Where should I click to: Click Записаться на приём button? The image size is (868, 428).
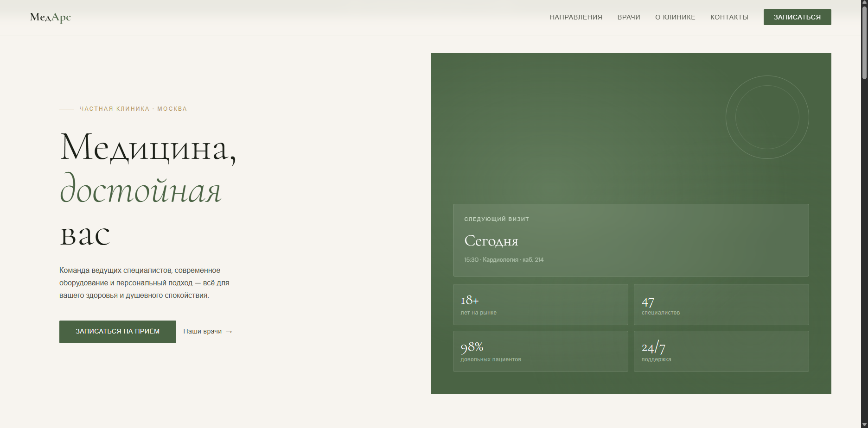point(118,332)
